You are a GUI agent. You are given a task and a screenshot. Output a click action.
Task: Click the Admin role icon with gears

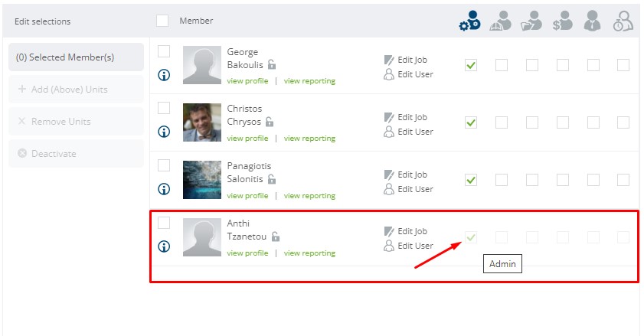(470, 21)
